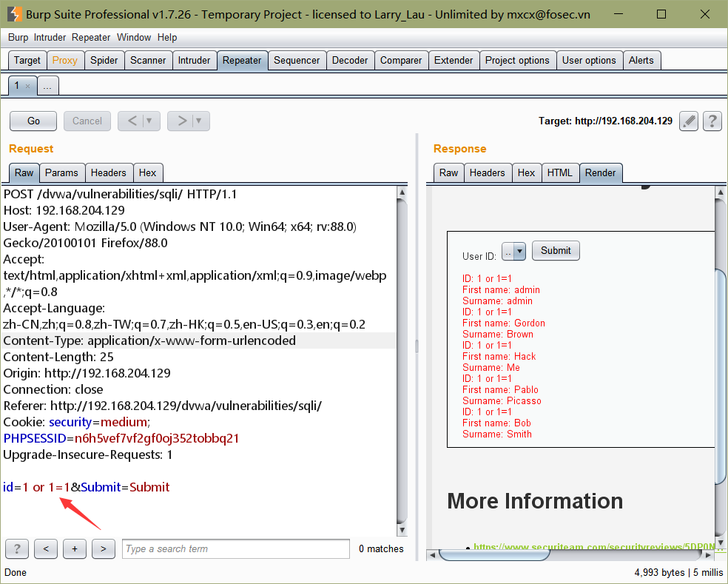Viewport: 728px width, 584px height.
Task: Open the Alerts tab
Action: pyautogui.click(x=641, y=61)
